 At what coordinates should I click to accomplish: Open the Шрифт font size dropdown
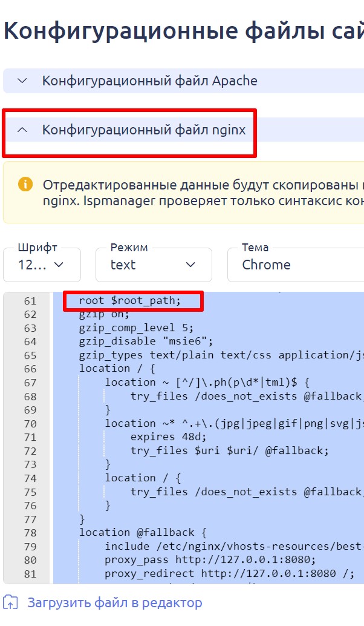point(42,265)
